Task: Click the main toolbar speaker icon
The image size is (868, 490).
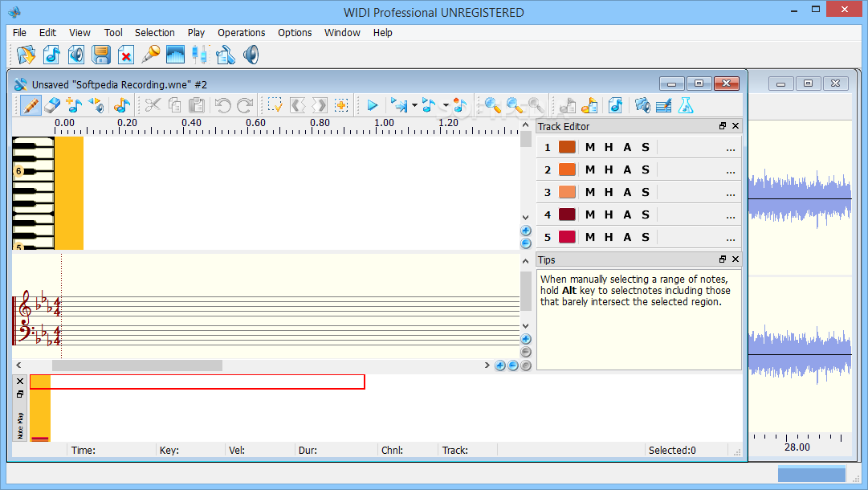Action: point(251,55)
